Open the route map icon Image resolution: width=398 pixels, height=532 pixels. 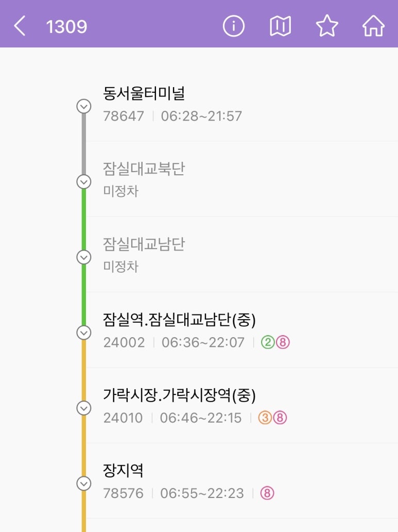pyautogui.click(x=280, y=26)
